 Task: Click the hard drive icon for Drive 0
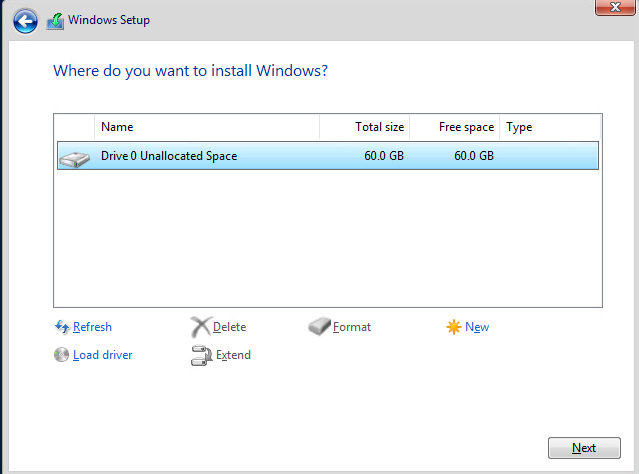75,159
